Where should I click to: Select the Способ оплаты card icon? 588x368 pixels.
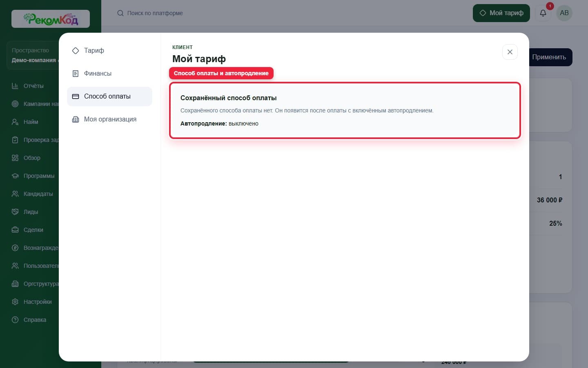pos(76,96)
